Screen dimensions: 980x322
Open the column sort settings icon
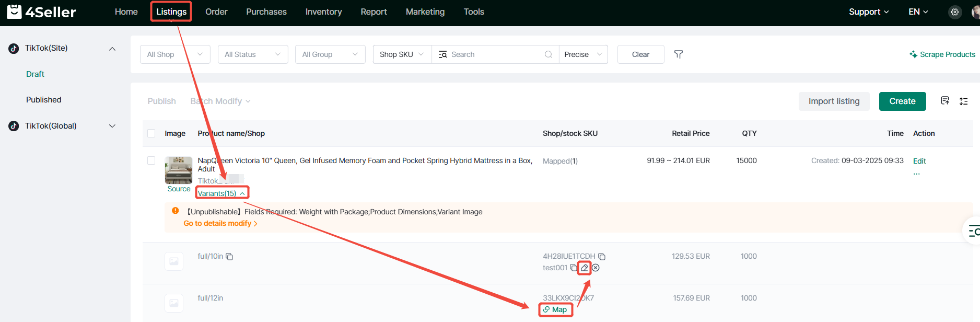[964, 101]
